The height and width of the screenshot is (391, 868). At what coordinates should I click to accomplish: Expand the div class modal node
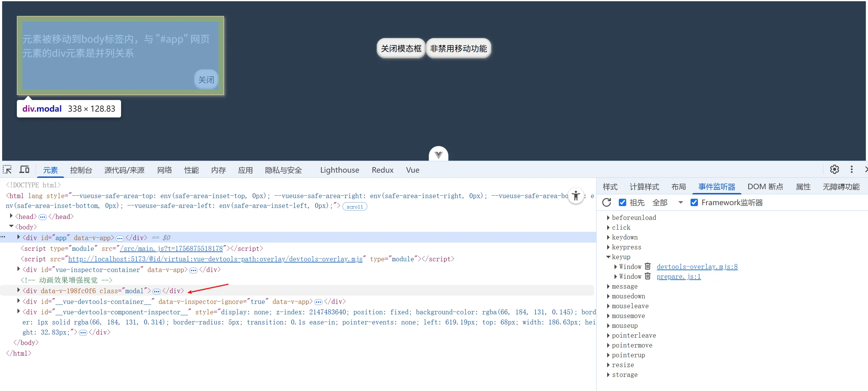18,290
